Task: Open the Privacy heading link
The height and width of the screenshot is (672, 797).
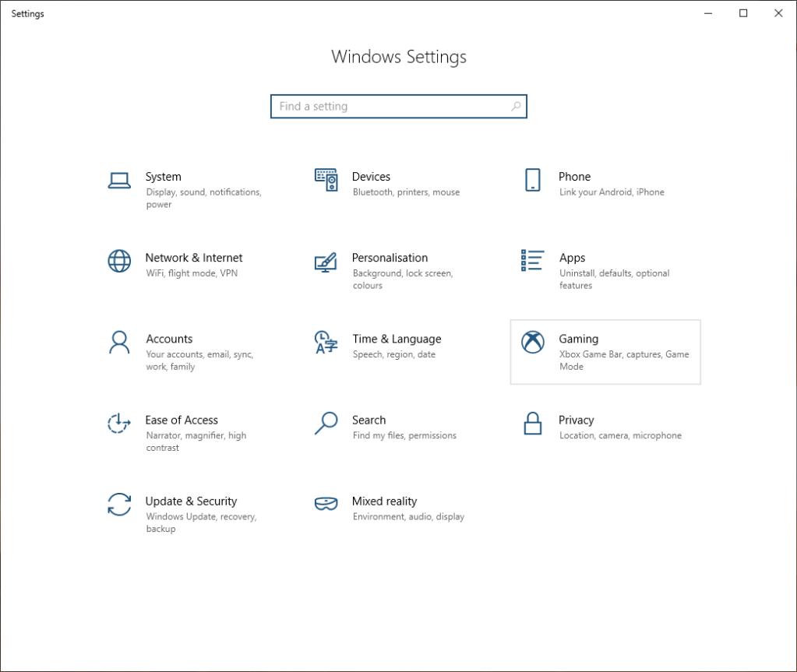Action: tap(576, 420)
